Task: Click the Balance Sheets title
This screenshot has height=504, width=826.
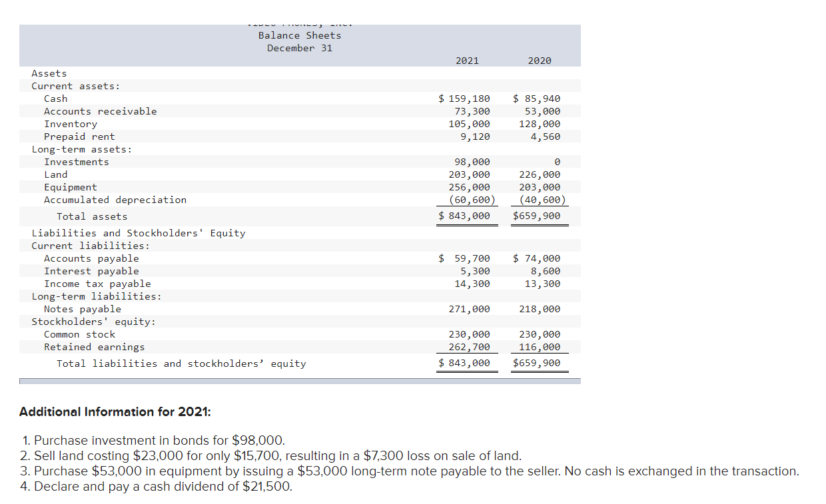Action: [x=299, y=35]
